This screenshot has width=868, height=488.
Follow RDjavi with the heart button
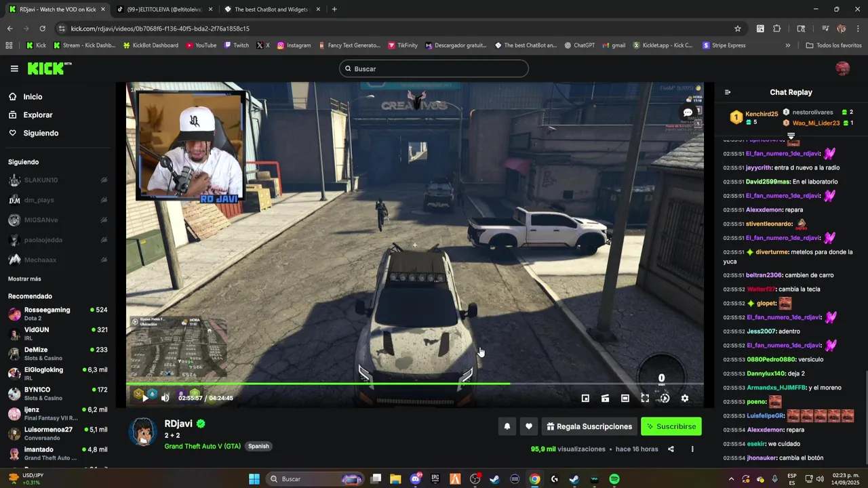pyautogui.click(x=529, y=426)
